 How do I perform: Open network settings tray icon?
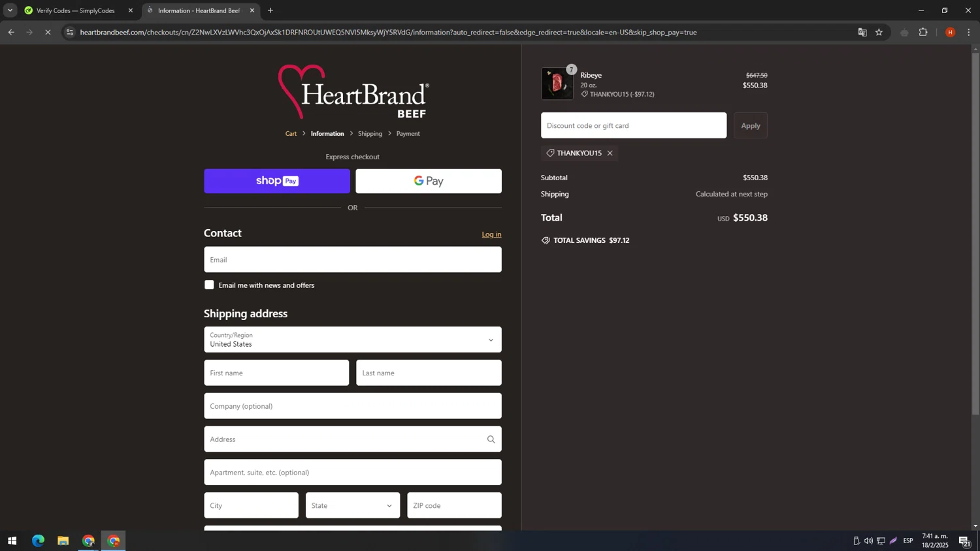[881, 541]
